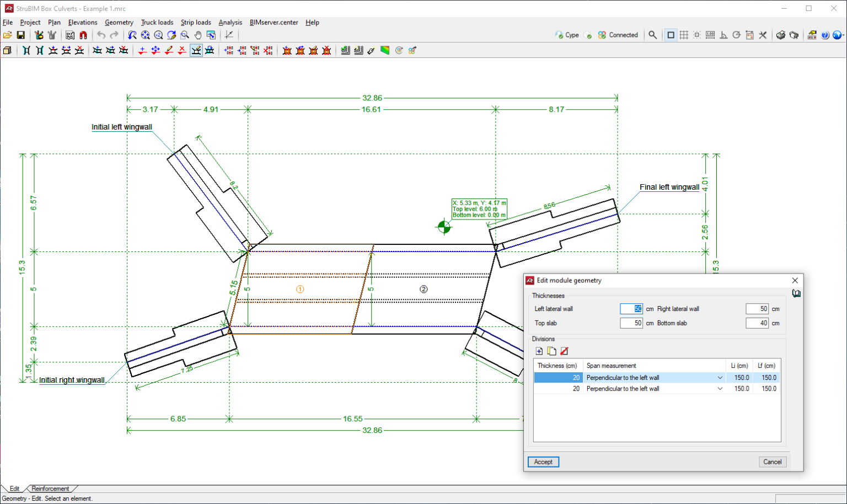Open the Elevations menu
The width and height of the screenshot is (847, 504).
(83, 23)
